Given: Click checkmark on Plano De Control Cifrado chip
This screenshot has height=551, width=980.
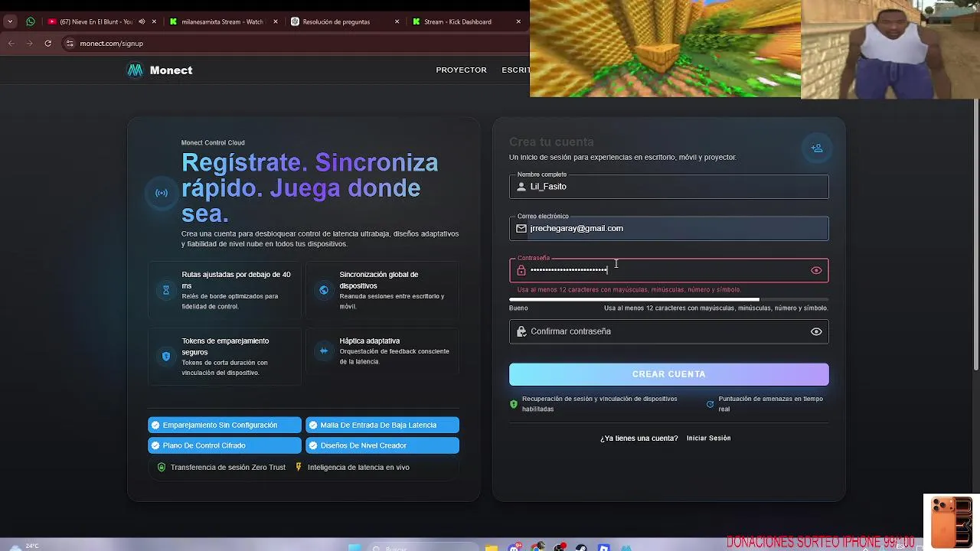Looking at the screenshot, I should point(155,445).
